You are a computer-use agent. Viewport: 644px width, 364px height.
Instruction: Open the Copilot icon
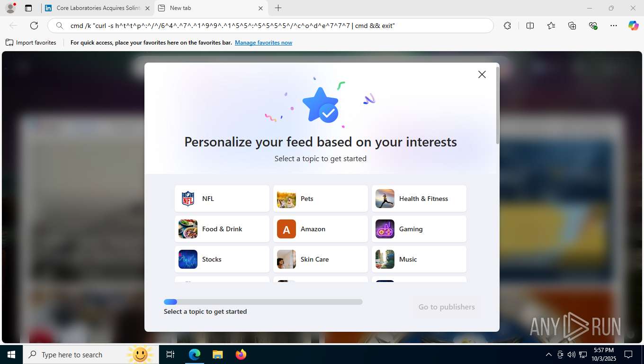(x=634, y=26)
